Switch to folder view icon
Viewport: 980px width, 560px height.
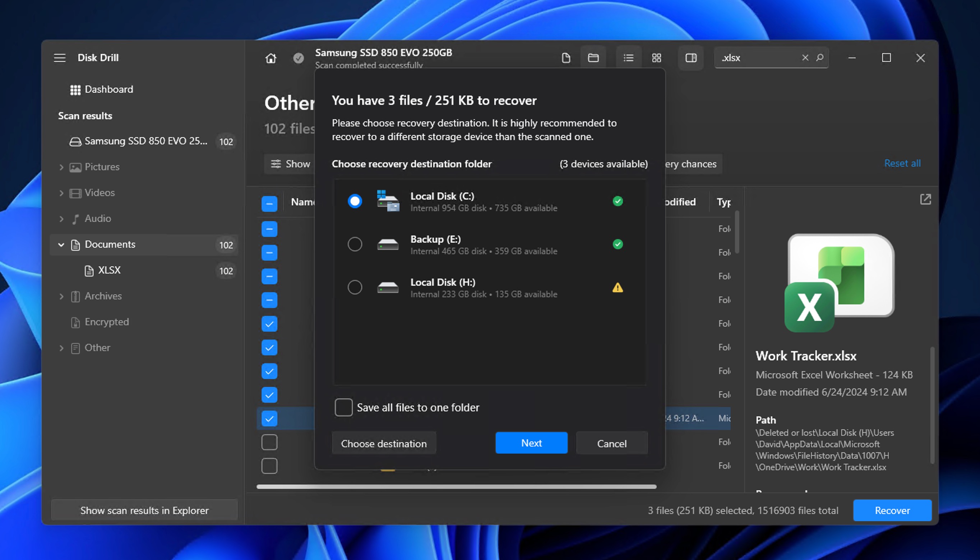(593, 58)
